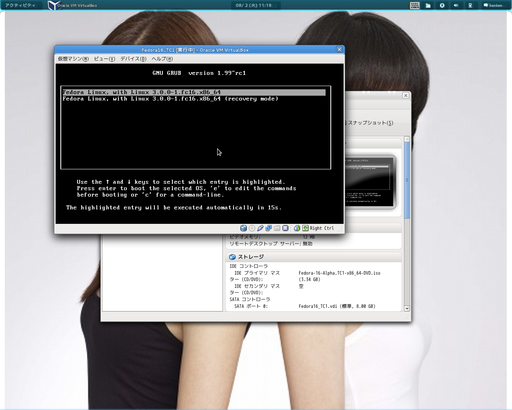Click the virtualization features icon in VM status bar

point(285,228)
